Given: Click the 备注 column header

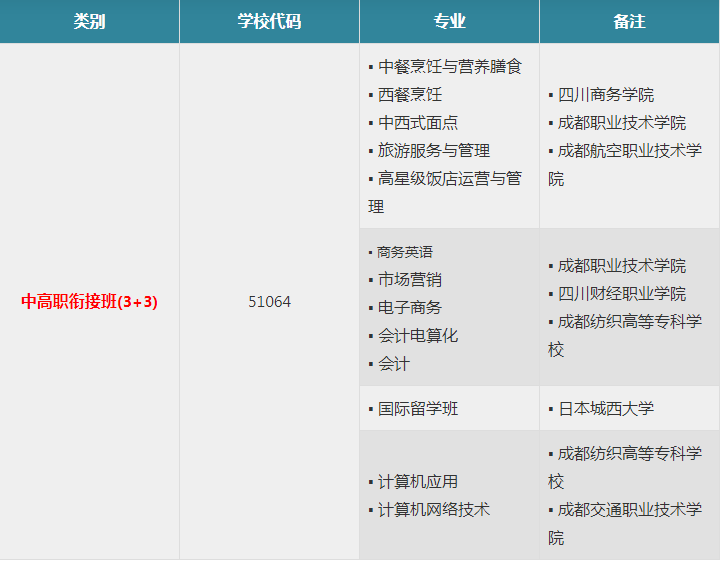Looking at the screenshot, I should click(629, 21).
